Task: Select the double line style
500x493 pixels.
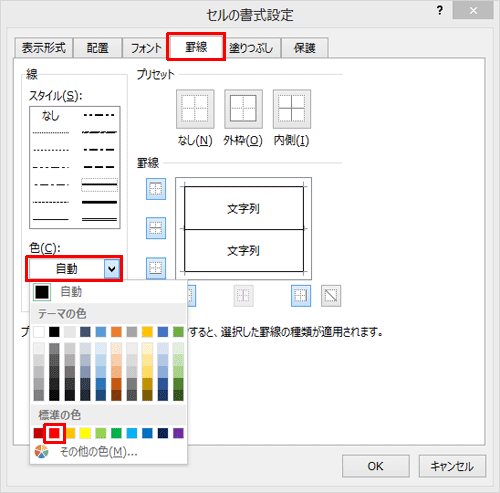Action: coord(99,219)
